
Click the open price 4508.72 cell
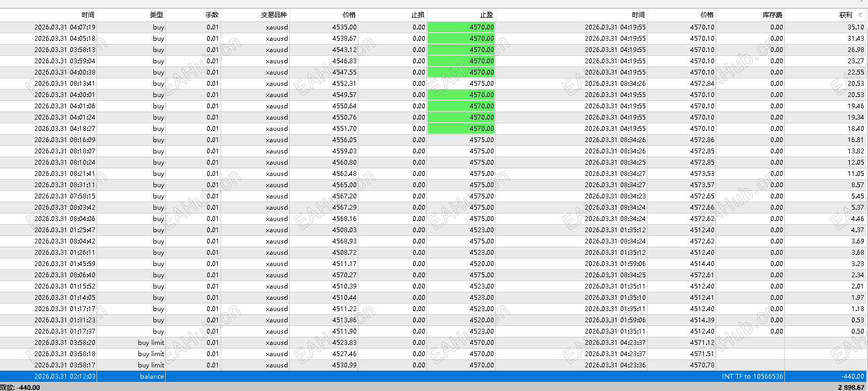[344, 253]
